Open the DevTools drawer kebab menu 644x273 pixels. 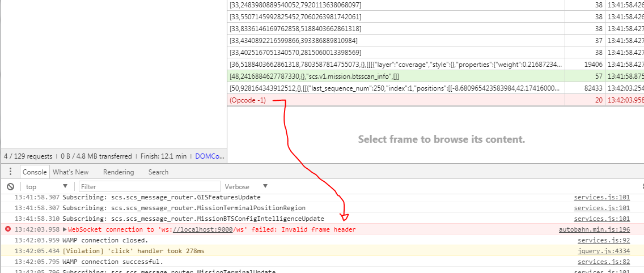pos(11,172)
